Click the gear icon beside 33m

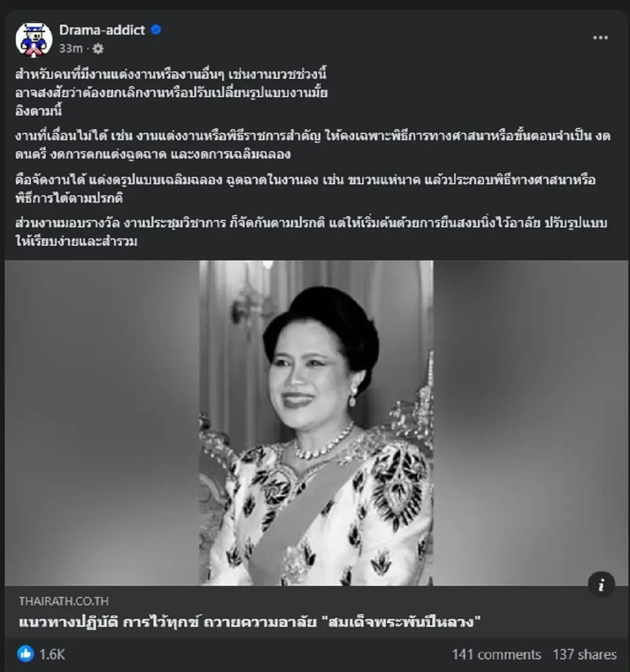(x=98, y=49)
